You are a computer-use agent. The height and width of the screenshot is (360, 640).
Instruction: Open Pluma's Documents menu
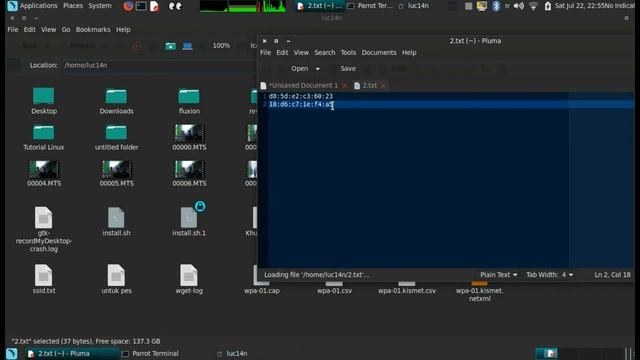(x=379, y=53)
